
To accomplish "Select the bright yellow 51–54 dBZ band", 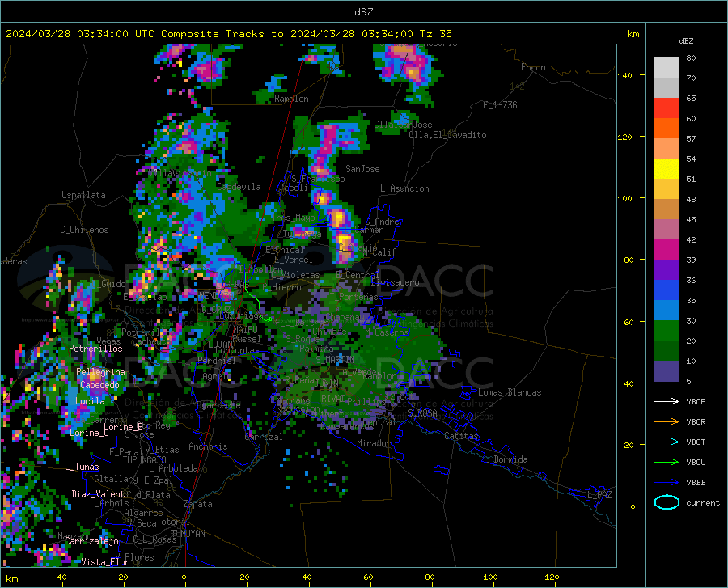I will [x=667, y=169].
